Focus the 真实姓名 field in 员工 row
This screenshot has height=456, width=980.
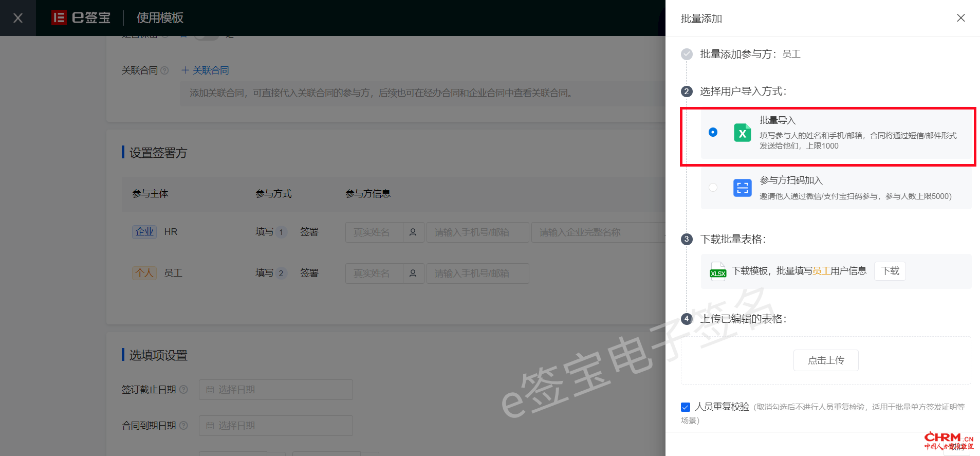click(374, 273)
